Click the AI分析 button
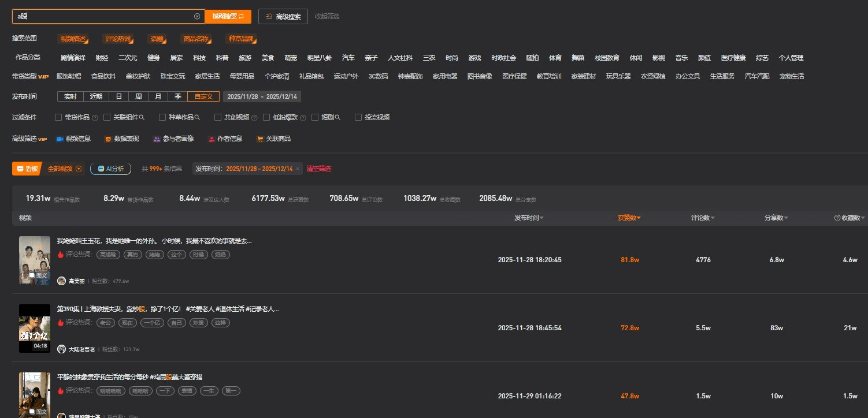This screenshot has width=868, height=418. pyautogui.click(x=110, y=169)
